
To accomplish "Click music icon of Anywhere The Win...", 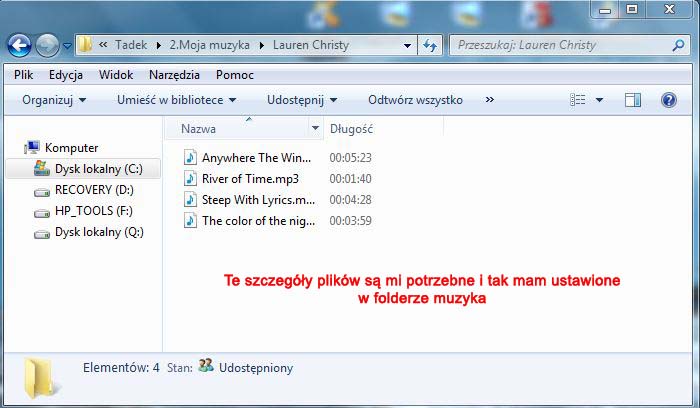I will click(190, 157).
